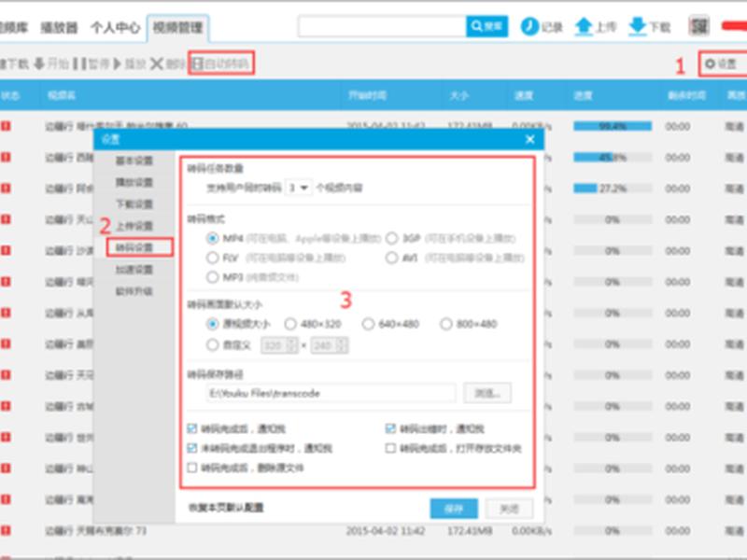Choose the AVI format radio button

pyautogui.click(x=391, y=258)
